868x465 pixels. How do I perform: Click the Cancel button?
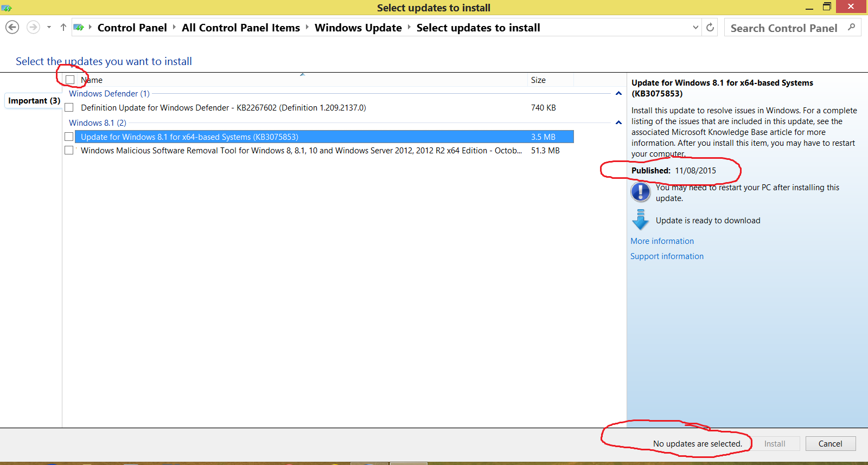pos(831,443)
